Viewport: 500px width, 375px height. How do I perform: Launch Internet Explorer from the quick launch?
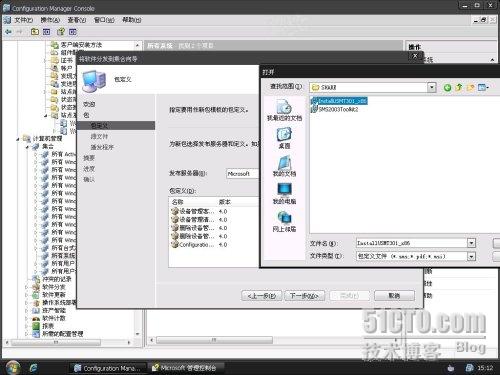33,368
